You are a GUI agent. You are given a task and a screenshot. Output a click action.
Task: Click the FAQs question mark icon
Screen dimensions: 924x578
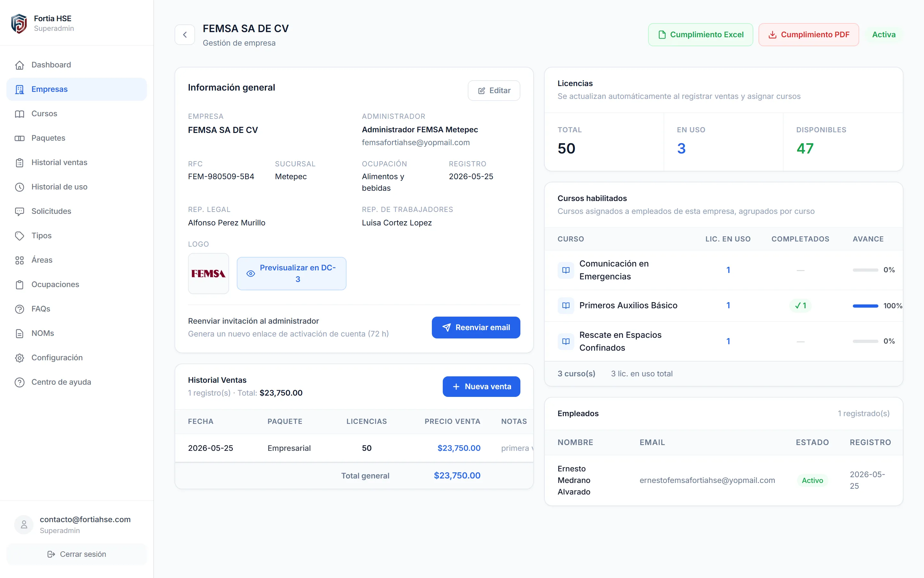pos(20,309)
